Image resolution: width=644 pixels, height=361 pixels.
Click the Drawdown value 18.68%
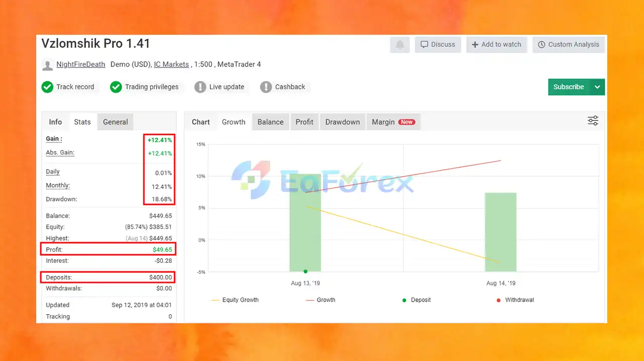pyautogui.click(x=163, y=199)
